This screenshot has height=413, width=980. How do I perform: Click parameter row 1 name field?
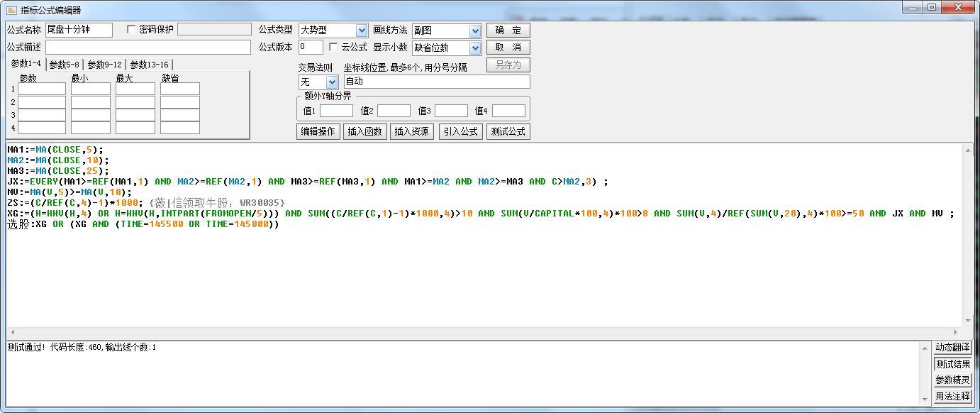tap(42, 89)
